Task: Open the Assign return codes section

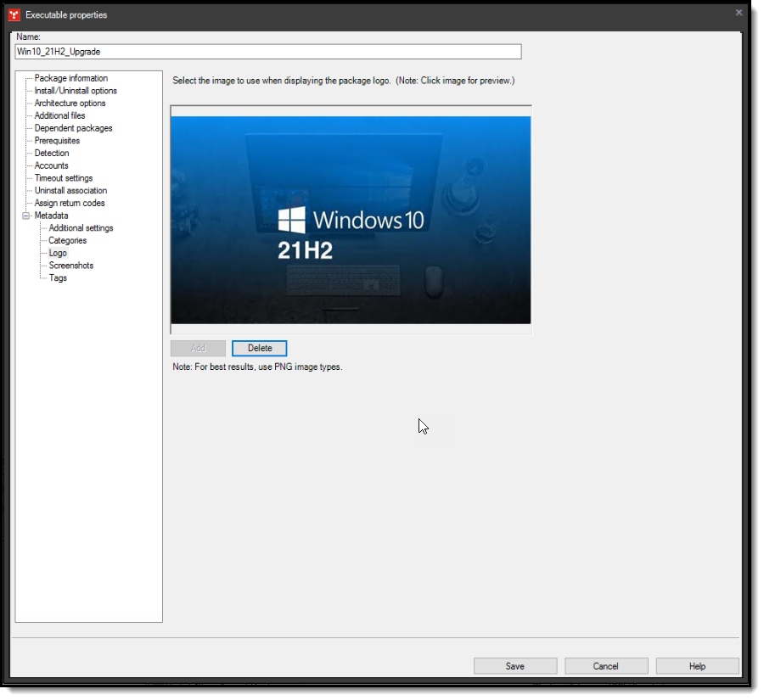Action: click(x=70, y=203)
